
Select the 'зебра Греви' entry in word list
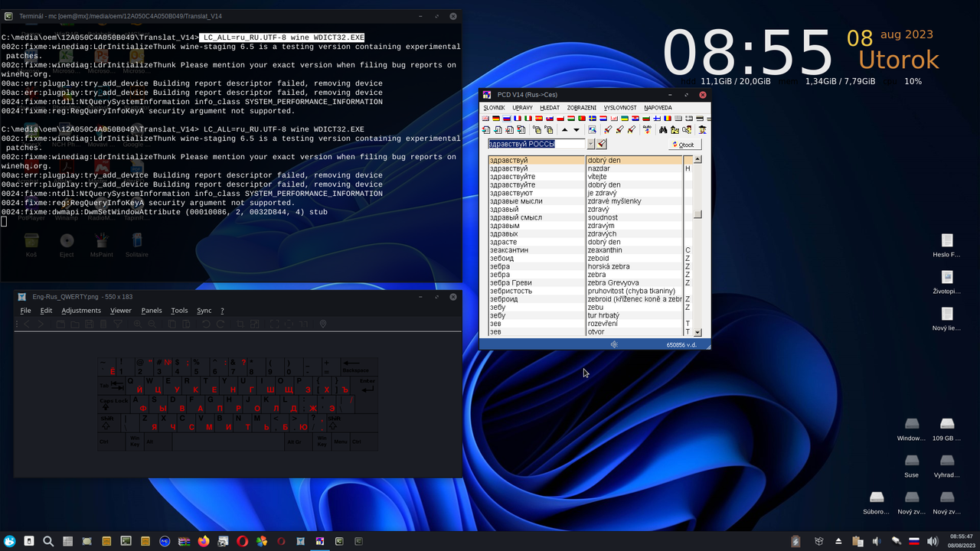[537, 283]
